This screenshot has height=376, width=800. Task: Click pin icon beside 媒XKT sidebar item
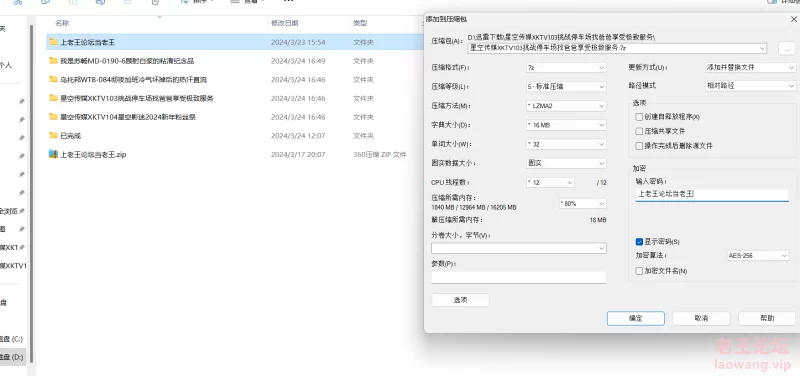[x=21, y=247]
